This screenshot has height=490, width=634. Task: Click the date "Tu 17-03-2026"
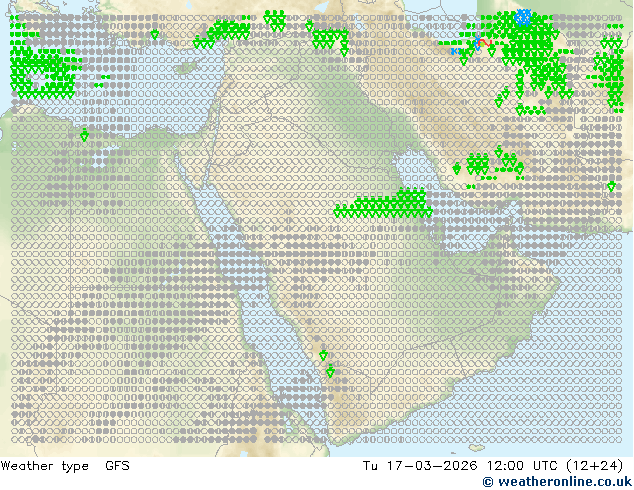click(420, 466)
